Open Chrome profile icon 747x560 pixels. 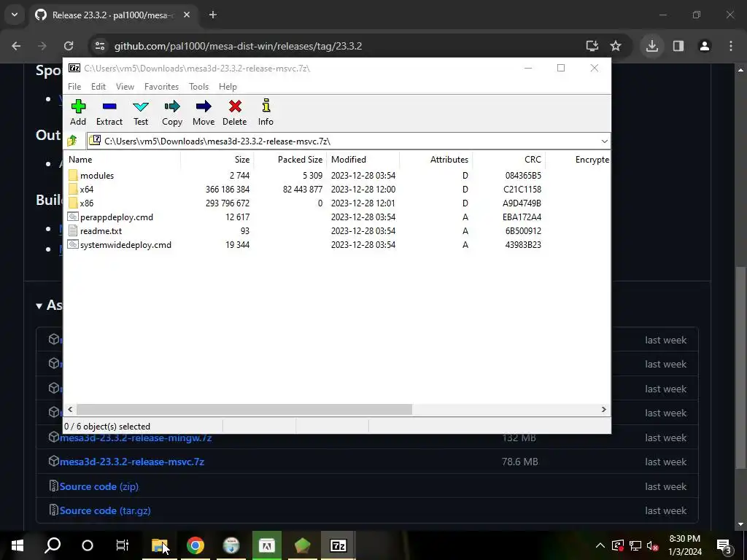[x=705, y=46]
